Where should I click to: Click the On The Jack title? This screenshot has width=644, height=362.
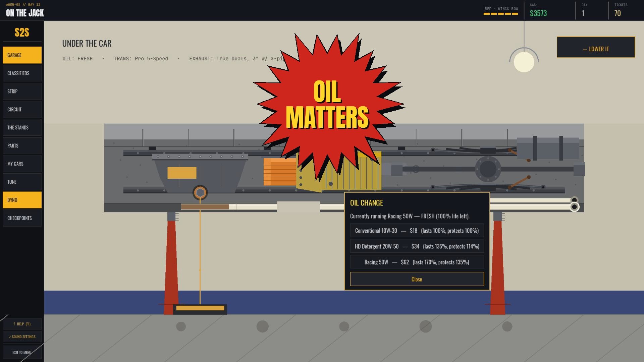(x=25, y=13)
